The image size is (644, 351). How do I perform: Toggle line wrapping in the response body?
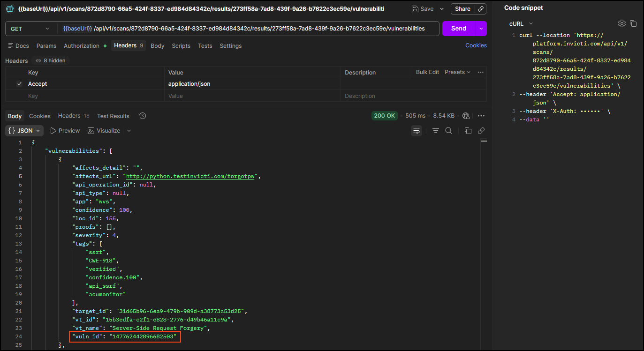click(417, 131)
